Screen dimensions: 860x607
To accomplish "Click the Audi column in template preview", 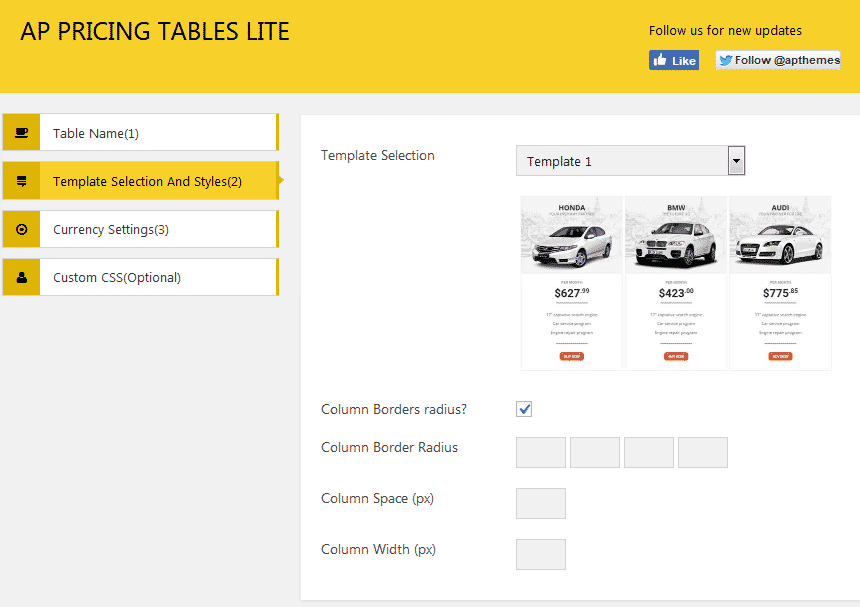I will click(x=780, y=283).
